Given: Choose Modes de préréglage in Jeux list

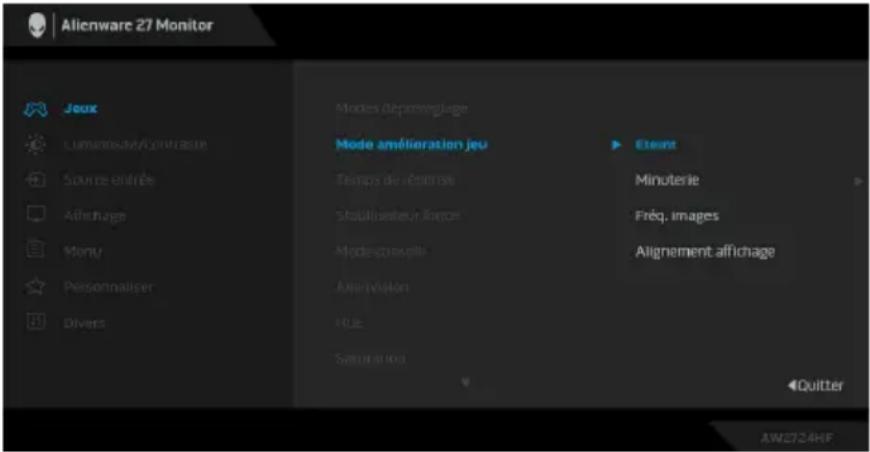Looking at the screenshot, I should [x=402, y=108].
